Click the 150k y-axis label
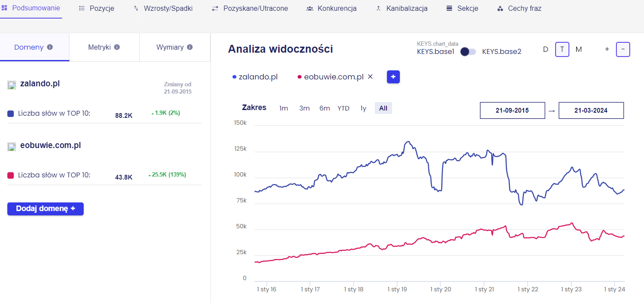Viewport: 644px width, 303px height. 239,123
